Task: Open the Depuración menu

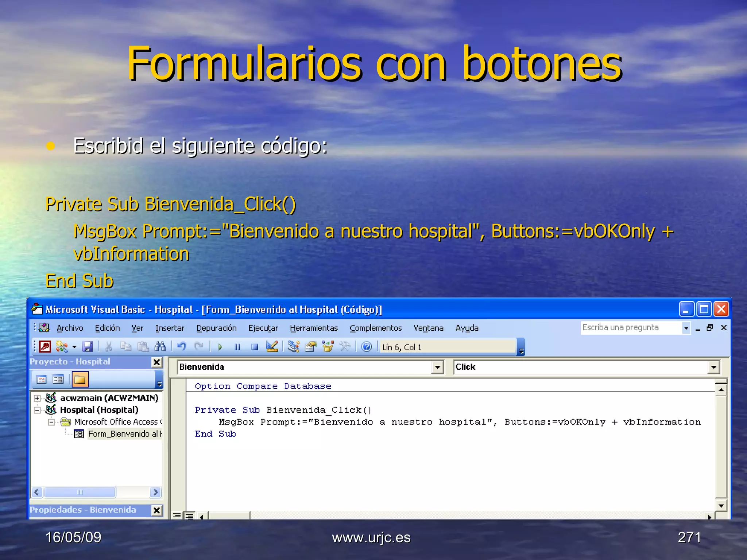Action: pos(216,328)
